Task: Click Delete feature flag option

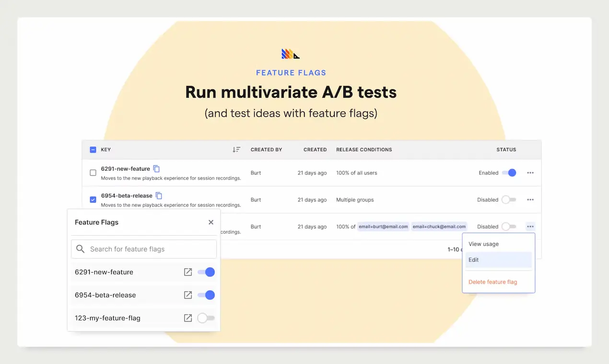Action: (492, 282)
